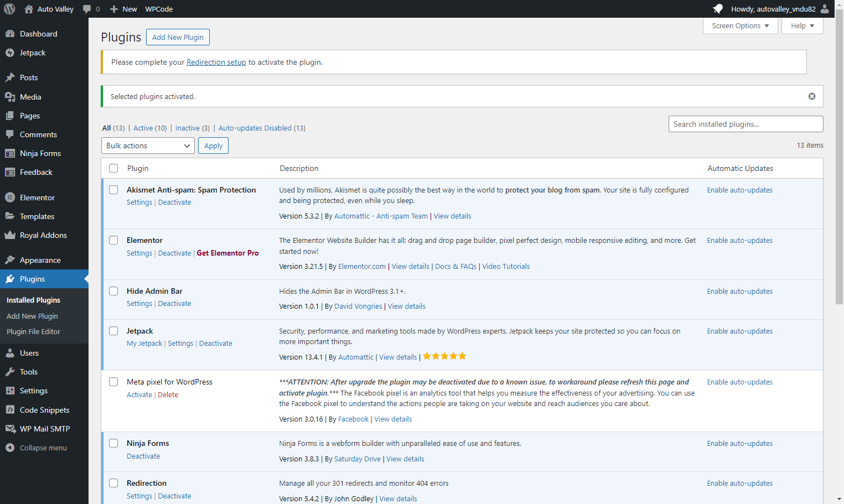Viewport: 844px width, 504px height.
Task: Click the Jetpack icon in sidebar
Action: click(x=10, y=53)
